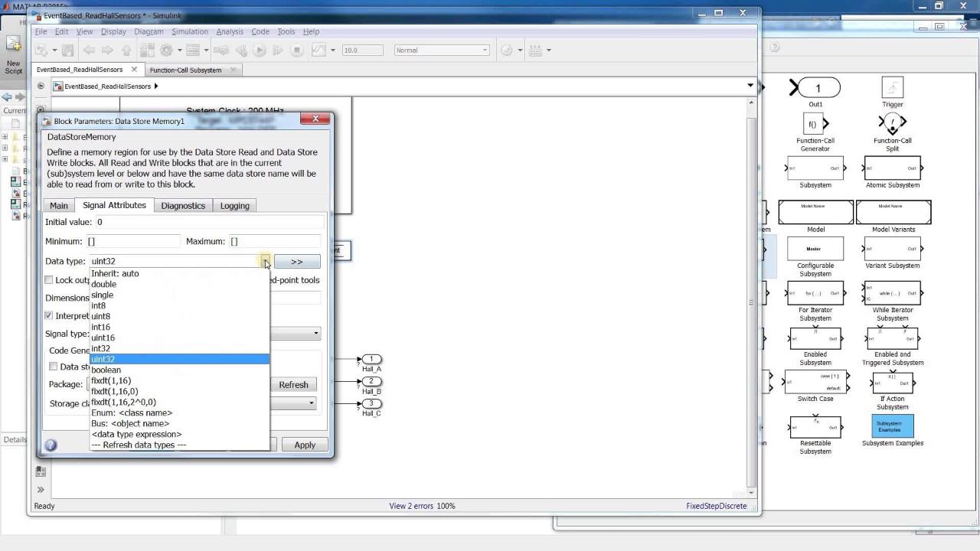Enable the Data store checkbox in Code Generation

[x=54, y=367]
